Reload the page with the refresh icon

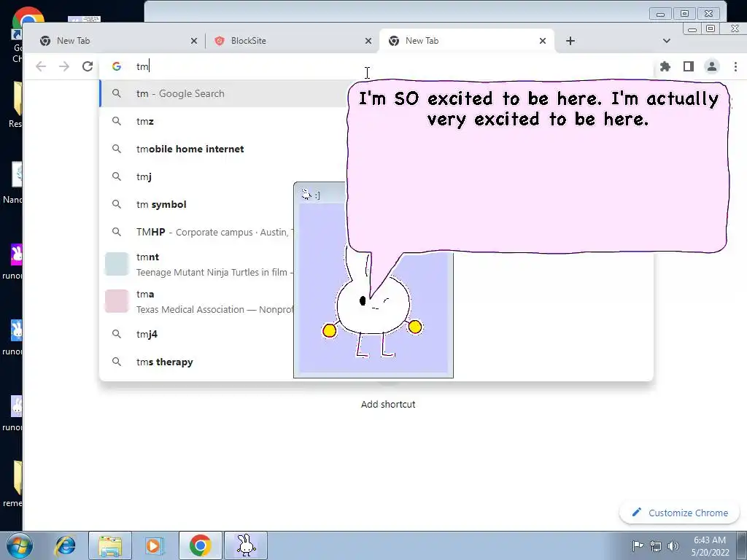[x=88, y=66]
